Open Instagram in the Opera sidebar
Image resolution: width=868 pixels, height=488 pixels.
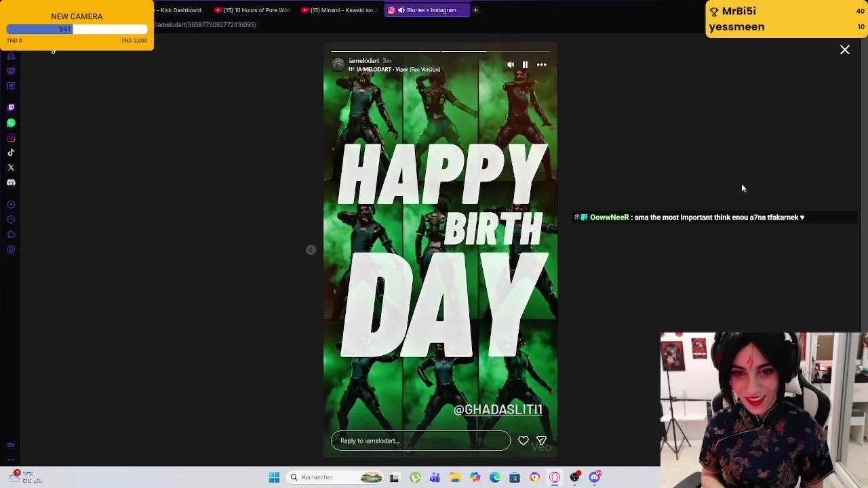[11, 138]
